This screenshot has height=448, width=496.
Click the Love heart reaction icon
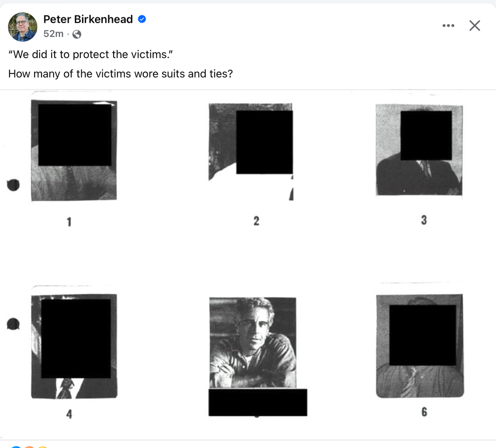point(29,446)
